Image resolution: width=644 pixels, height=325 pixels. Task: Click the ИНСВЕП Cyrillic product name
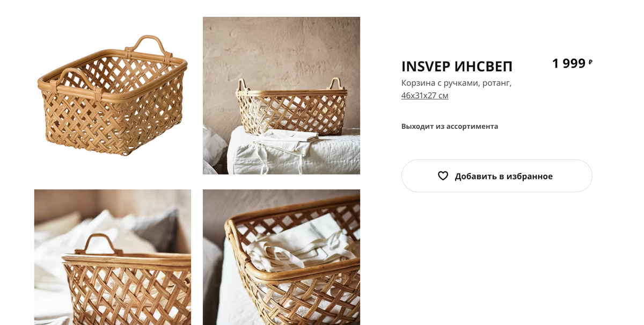[x=484, y=67]
